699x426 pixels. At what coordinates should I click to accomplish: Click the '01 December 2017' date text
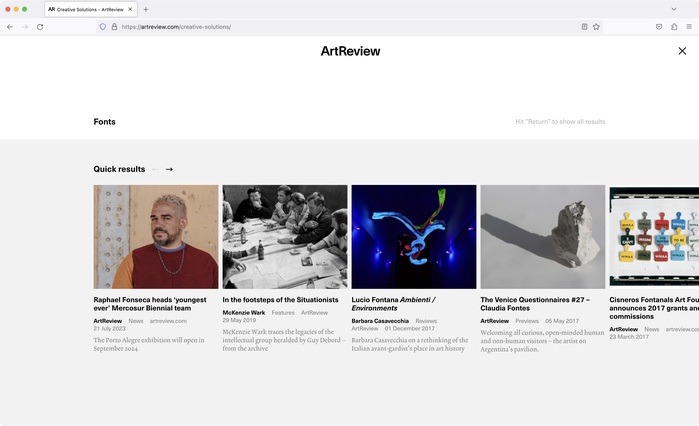[410, 328]
